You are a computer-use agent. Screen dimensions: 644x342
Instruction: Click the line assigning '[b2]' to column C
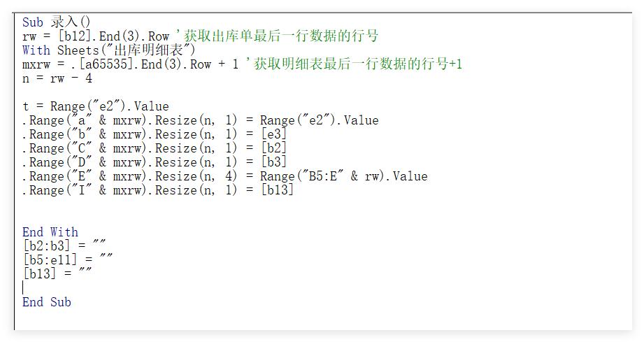(x=155, y=148)
